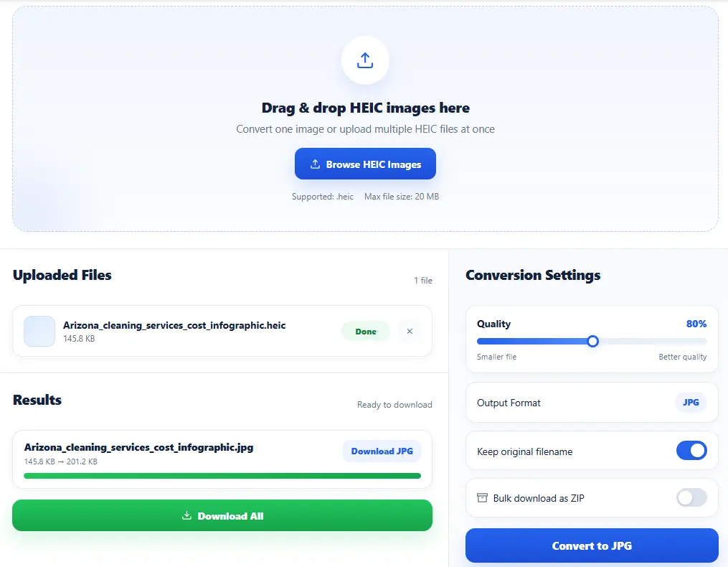Remove the uploaded file with the X icon
The width and height of the screenshot is (728, 567).
pos(410,332)
